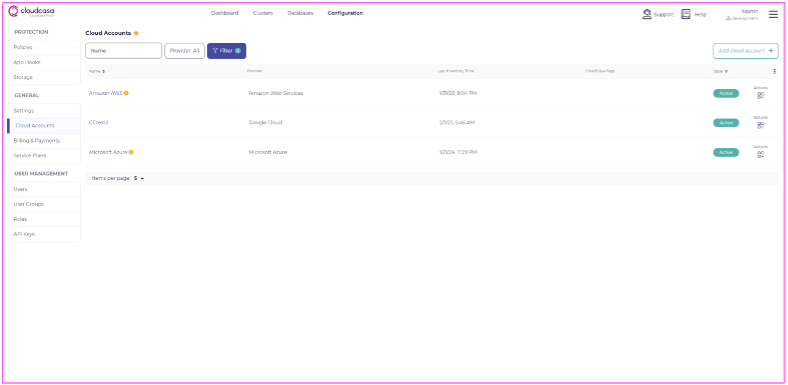The height and width of the screenshot is (385, 788).
Task: Open API Keys in the sidebar
Action: point(44,234)
